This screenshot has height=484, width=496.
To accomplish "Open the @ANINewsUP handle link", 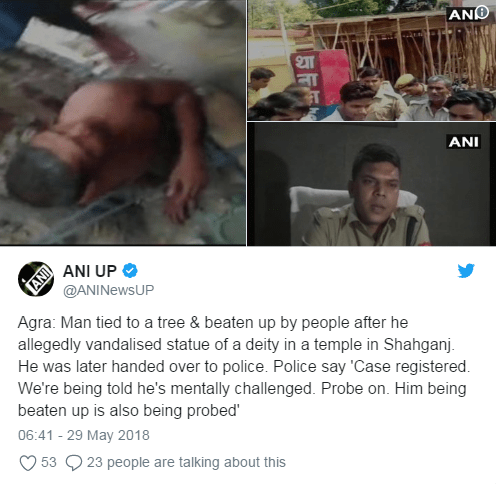I will point(109,290).
